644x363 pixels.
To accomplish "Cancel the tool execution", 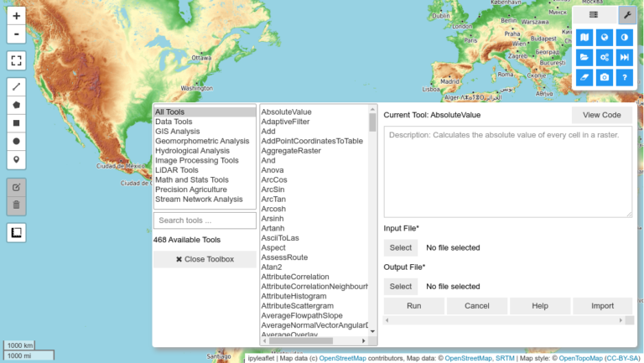I will pyautogui.click(x=477, y=306).
